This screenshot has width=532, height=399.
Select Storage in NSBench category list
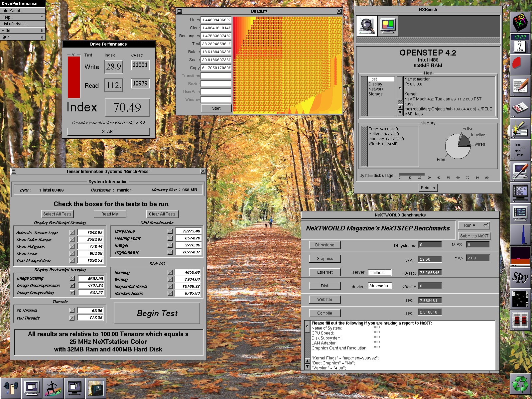click(375, 94)
